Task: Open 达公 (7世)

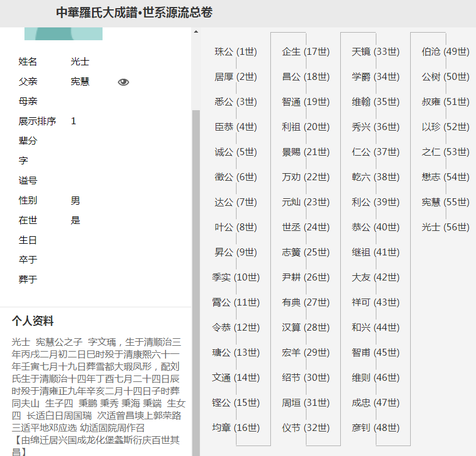Action: 236,202
